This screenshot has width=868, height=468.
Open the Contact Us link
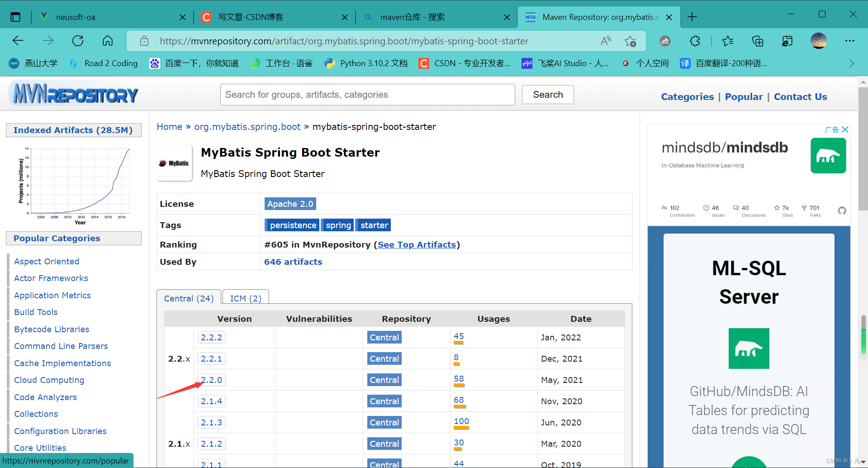[x=800, y=96]
